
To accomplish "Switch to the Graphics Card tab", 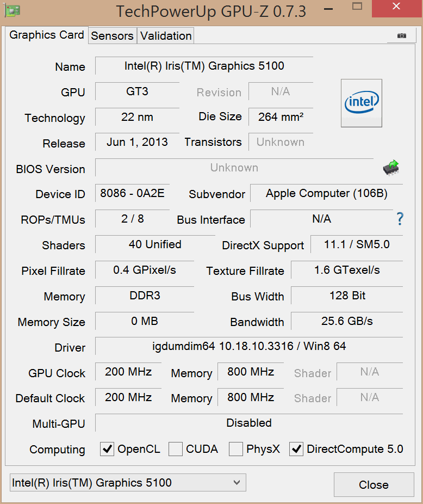I will pos(47,35).
